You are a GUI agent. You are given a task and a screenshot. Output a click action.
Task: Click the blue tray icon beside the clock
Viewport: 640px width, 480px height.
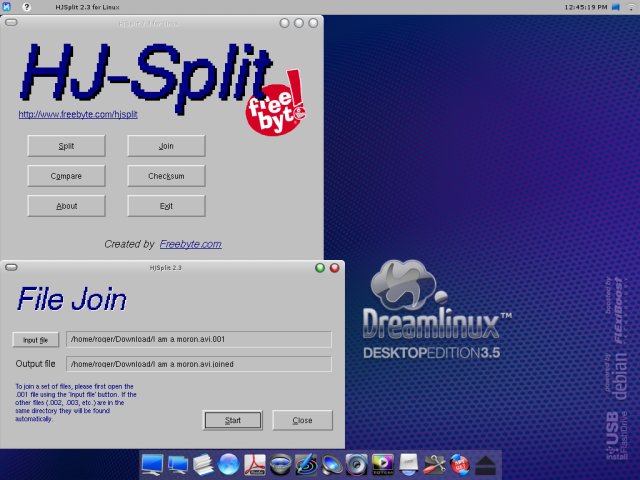(616, 7)
